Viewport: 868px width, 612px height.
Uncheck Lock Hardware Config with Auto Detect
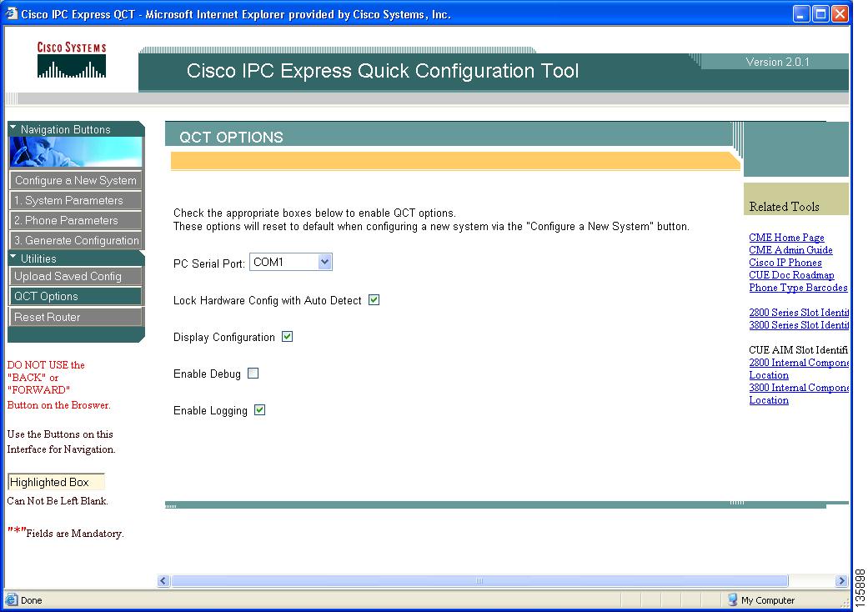(373, 299)
